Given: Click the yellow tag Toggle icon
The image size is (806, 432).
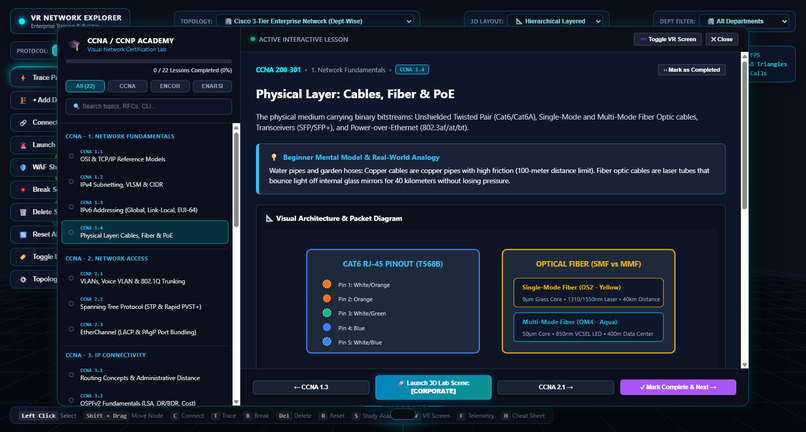Looking at the screenshot, I should [x=23, y=257].
